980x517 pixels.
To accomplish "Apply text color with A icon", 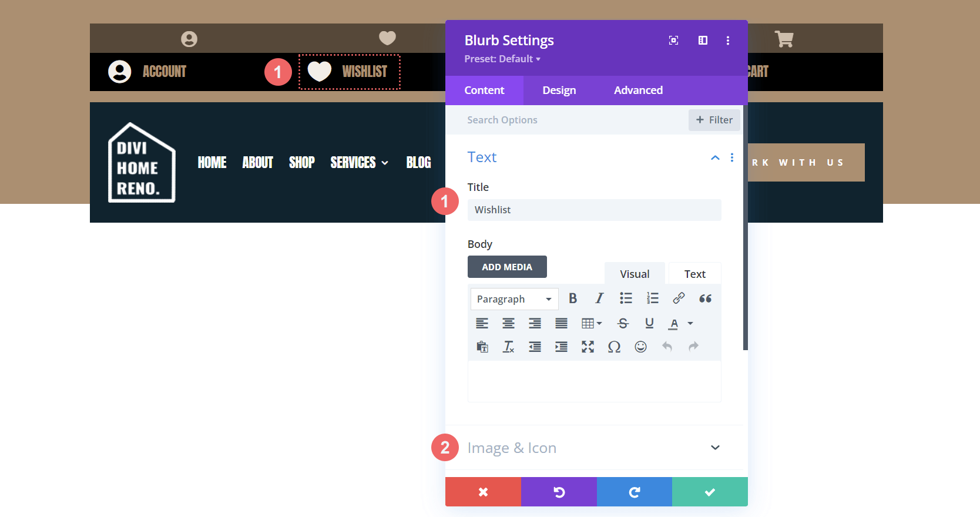I will (674, 324).
